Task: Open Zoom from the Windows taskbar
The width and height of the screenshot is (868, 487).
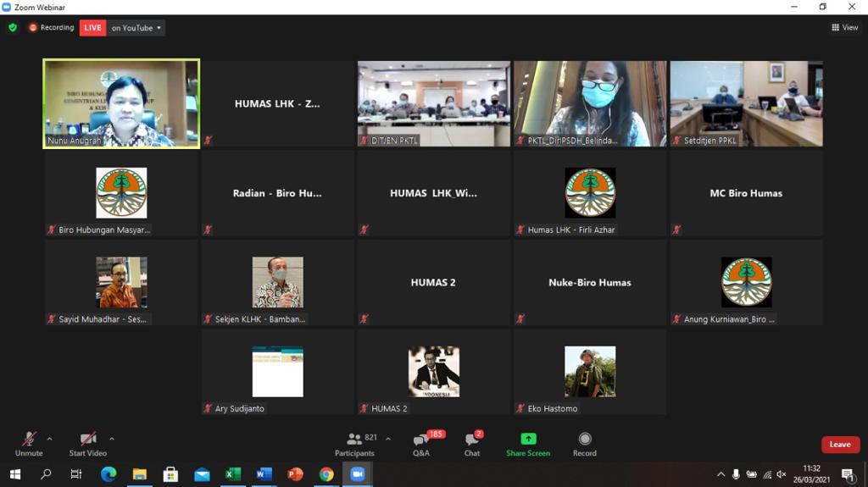Action: (x=357, y=474)
